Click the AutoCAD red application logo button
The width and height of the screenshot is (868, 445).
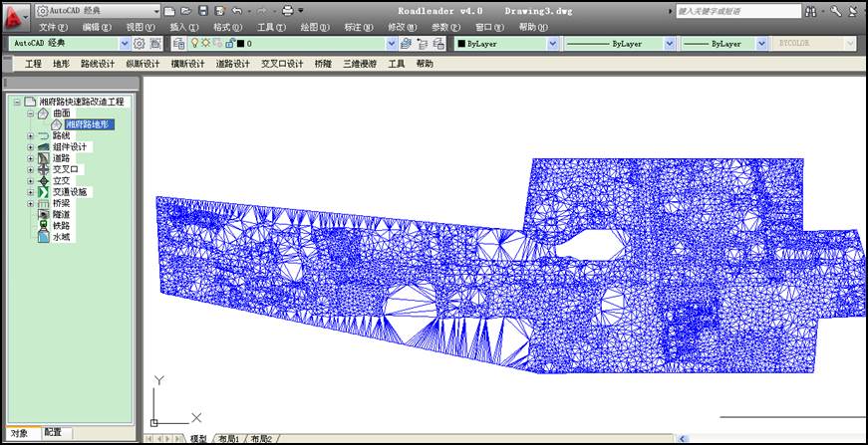click(x=15, y=17)
